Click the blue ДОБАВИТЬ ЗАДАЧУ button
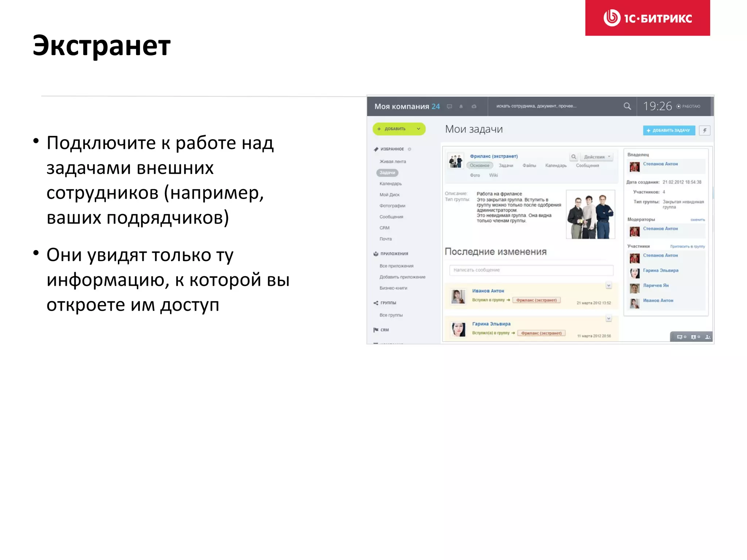747x560 pixels. (669, 130)
